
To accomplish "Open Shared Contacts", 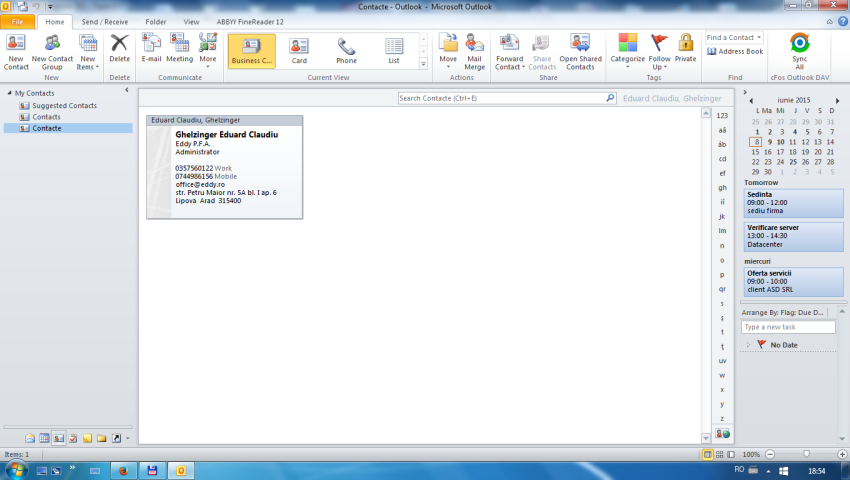I will [x=581, y=52].
